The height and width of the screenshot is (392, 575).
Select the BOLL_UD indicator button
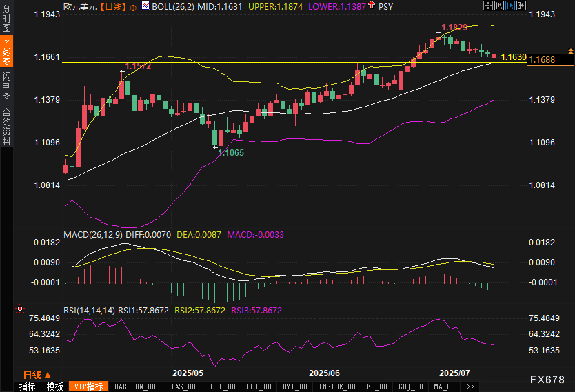pyautogui.click(x=221, y=386)
